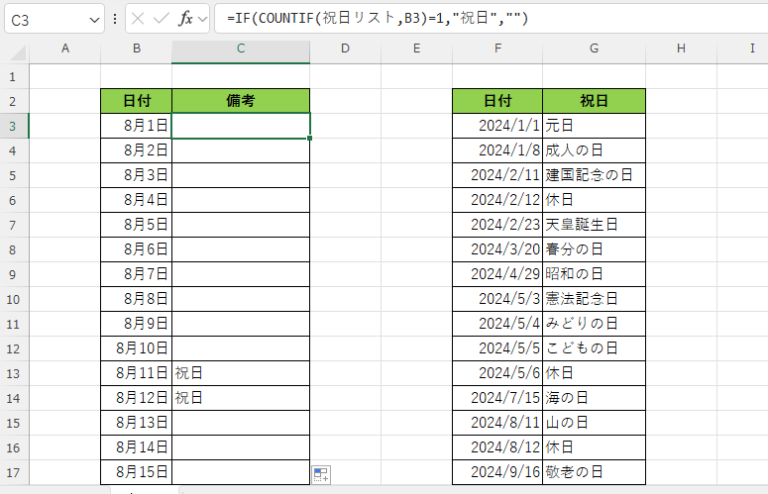This screenshot has width=768, height=494.
Task: Select row 13 header
Action: tap(15, 373)
